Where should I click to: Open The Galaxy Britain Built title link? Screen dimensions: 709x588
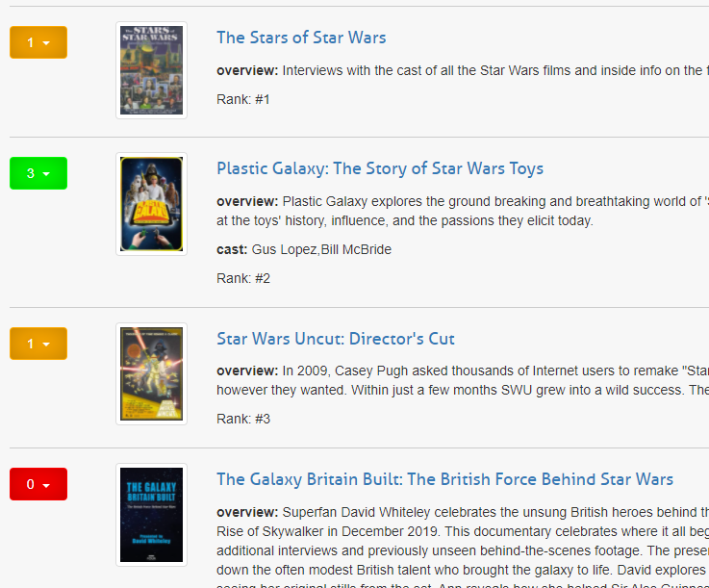coord(445,479)
